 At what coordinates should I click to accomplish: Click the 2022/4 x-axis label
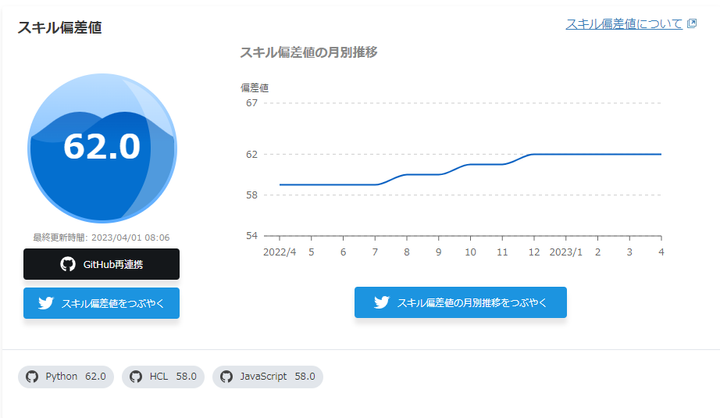point(279,252)
